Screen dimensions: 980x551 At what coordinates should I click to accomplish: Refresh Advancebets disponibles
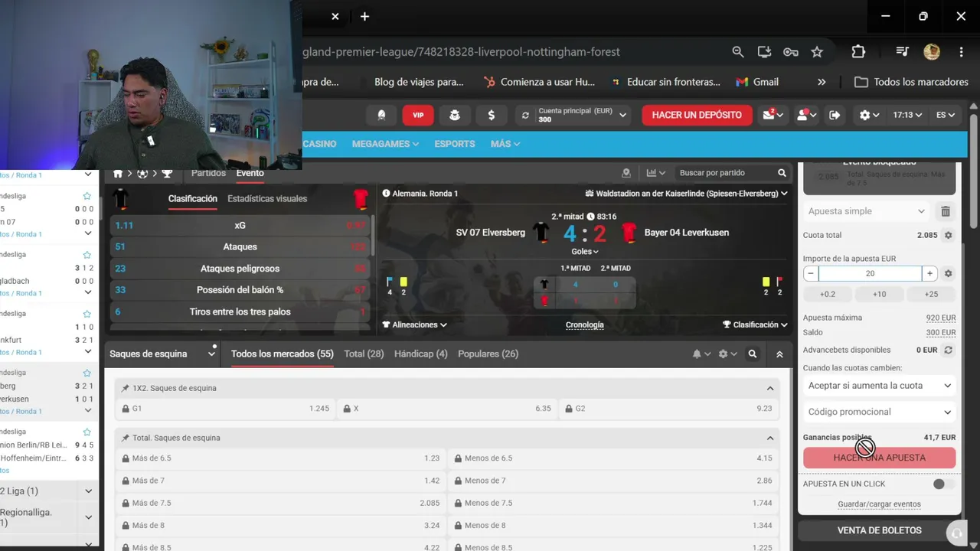948,350
